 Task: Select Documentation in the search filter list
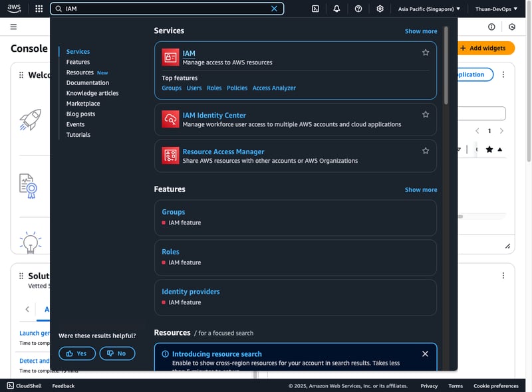tap(87, 83)
